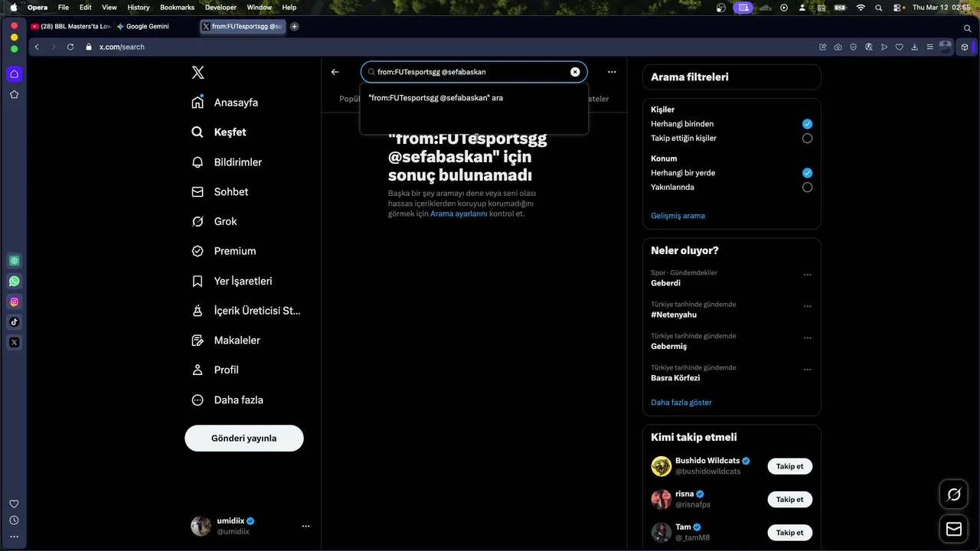Open WhatsApp in Opera sidebar

tap(14, 281)
